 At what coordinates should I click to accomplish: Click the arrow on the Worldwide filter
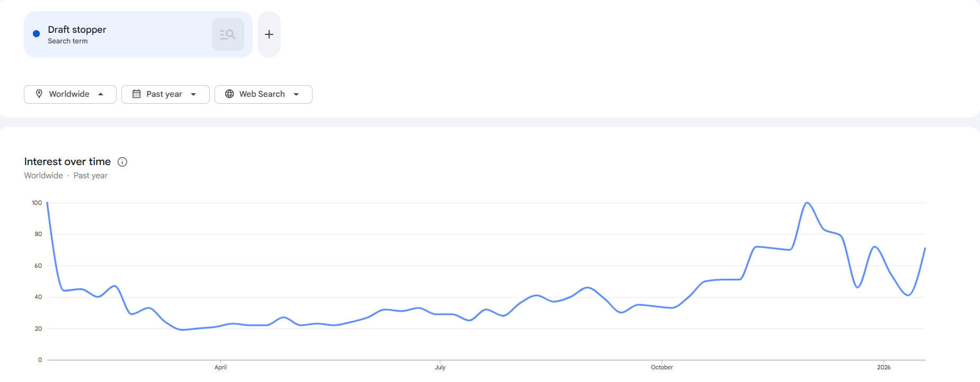(x=101, y=94)
